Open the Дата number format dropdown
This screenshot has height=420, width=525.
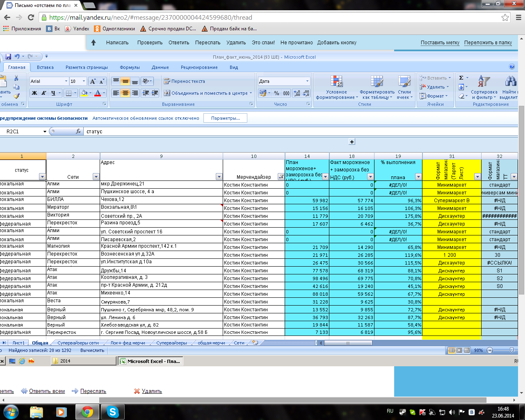307,81
